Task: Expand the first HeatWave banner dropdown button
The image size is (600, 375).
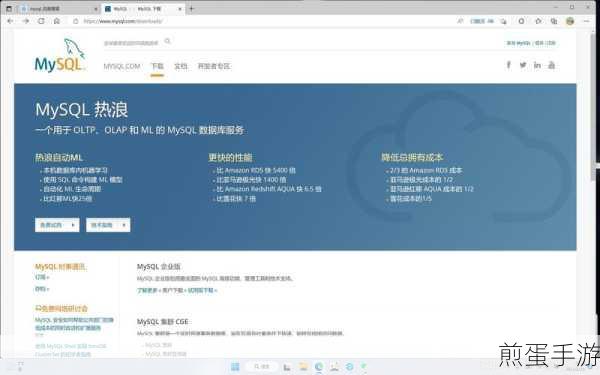Action: click(x=57, y=225)
